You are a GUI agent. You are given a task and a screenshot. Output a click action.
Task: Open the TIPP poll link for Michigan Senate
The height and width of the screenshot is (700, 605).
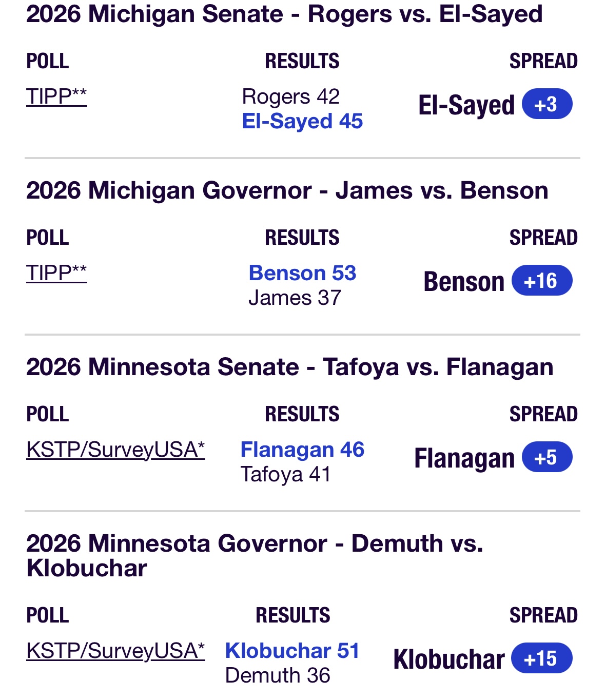pyautogui.click(x=56, y=96)
